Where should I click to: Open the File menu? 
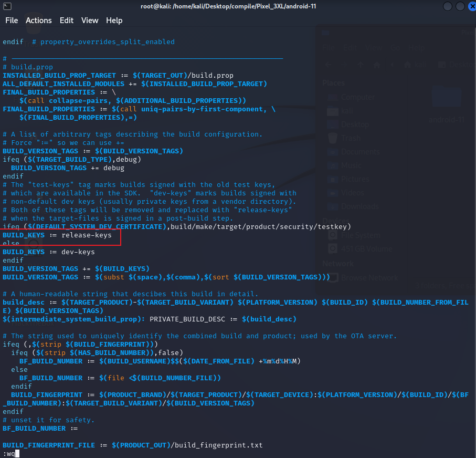click(12, 20)
